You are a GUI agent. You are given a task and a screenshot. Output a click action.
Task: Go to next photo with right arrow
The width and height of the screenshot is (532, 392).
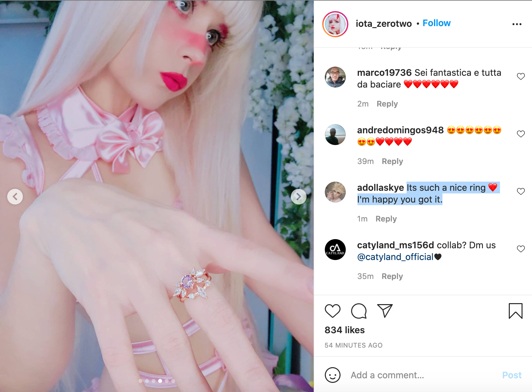299,197
